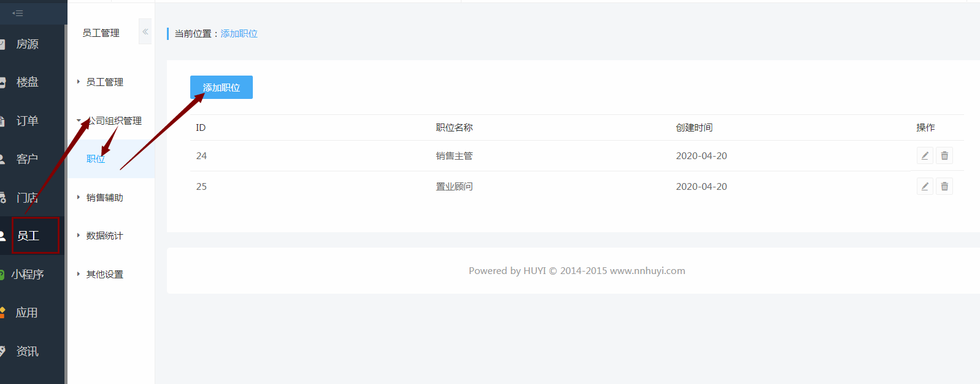Click the trash icon for 置业顾问
980x384 pixels.
(x=944, y=187)
